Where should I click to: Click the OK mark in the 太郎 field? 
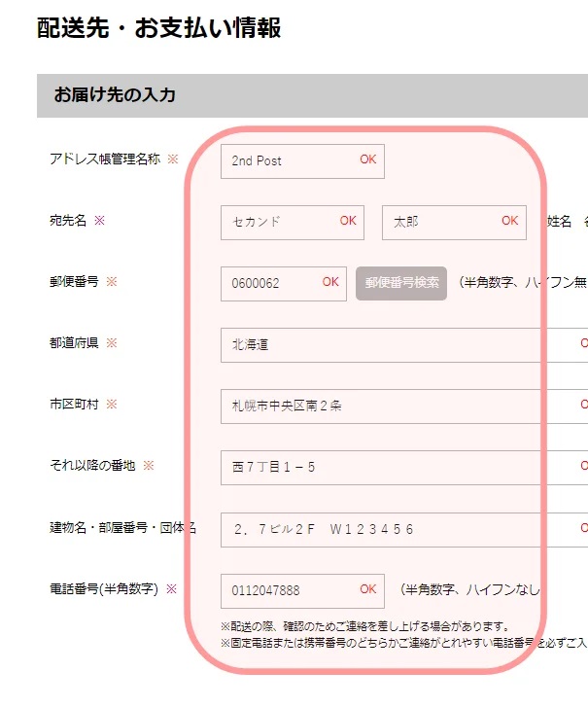coord(509,221)
